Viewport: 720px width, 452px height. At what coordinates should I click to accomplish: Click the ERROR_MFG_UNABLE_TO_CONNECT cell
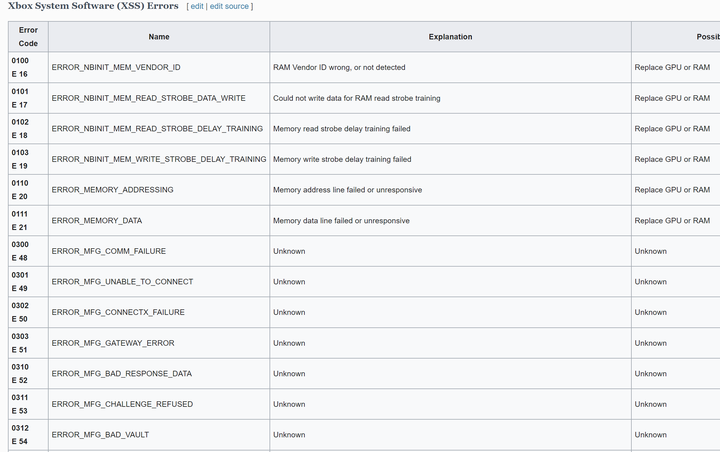122,282
